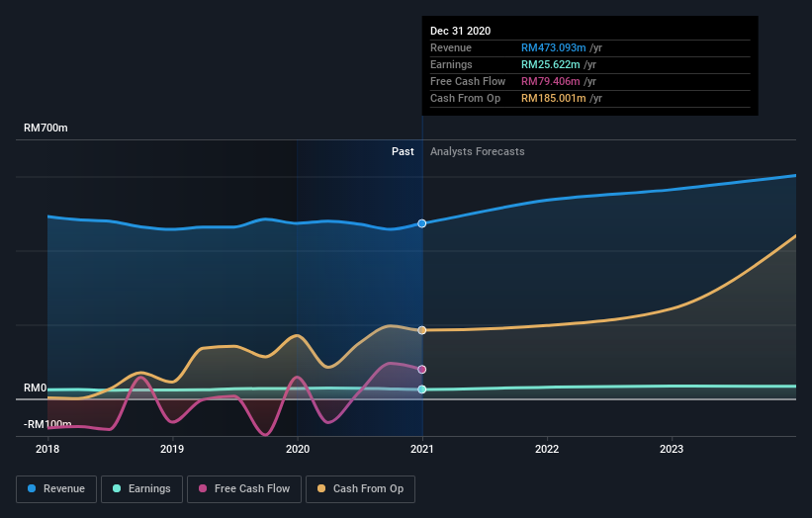Click the RM79.406m free cash flow value
Viewport: 812px width, 518px height.
(550, 81)
